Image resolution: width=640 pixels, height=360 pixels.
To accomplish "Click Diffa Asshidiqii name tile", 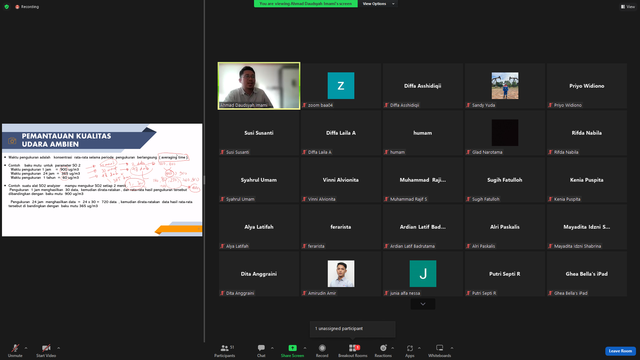I will pos(423,86).
